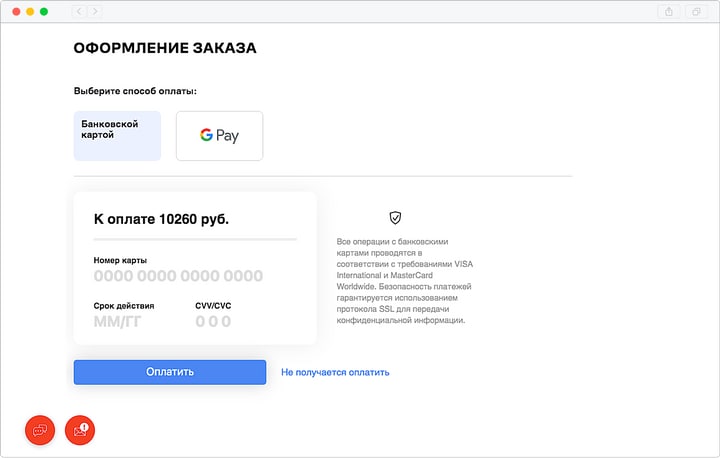
Task: Maximize the window with the green button
Action: (44, 11)
